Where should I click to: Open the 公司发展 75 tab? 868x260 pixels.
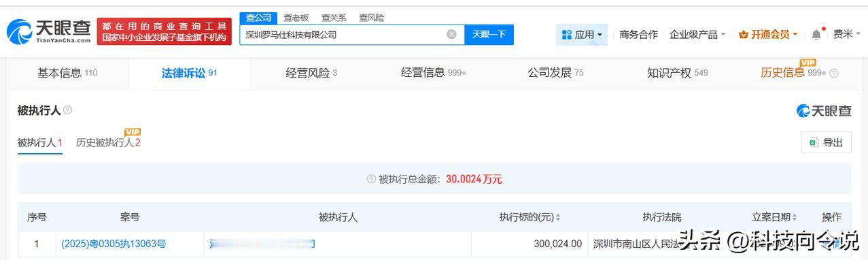pos(555,73)
